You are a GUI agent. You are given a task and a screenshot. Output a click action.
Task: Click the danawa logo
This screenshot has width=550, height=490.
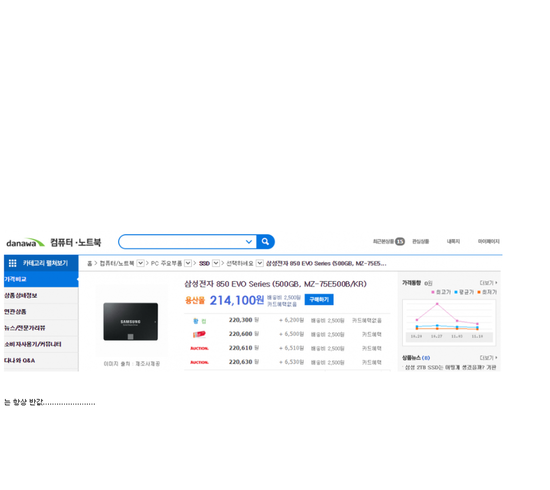25,243
